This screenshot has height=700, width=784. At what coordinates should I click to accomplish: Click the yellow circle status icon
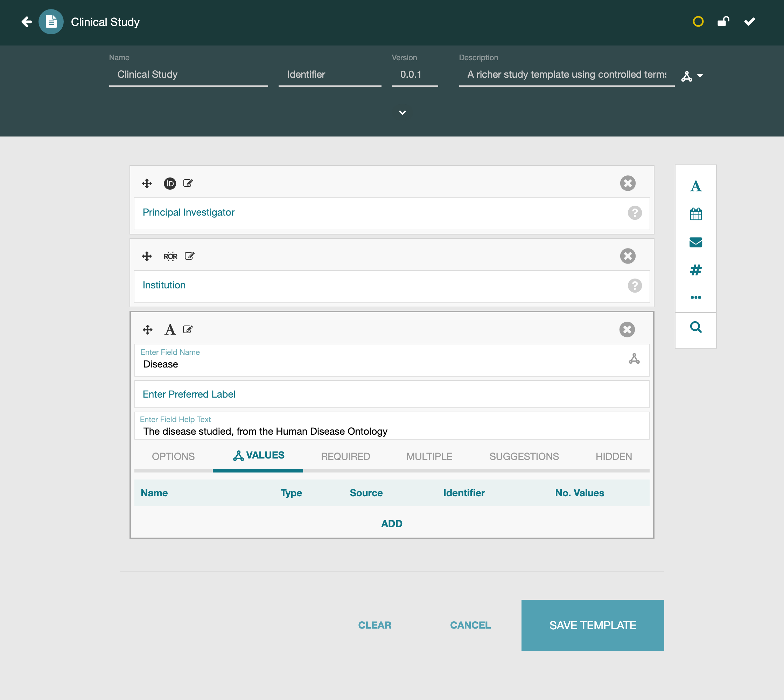698,22
